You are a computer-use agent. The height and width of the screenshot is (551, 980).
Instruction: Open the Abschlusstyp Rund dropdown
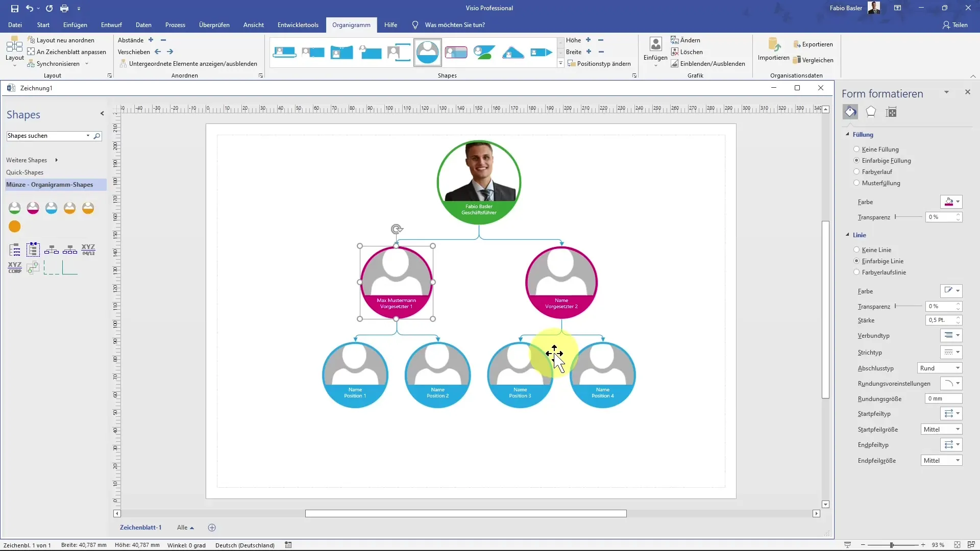(940, 368)
